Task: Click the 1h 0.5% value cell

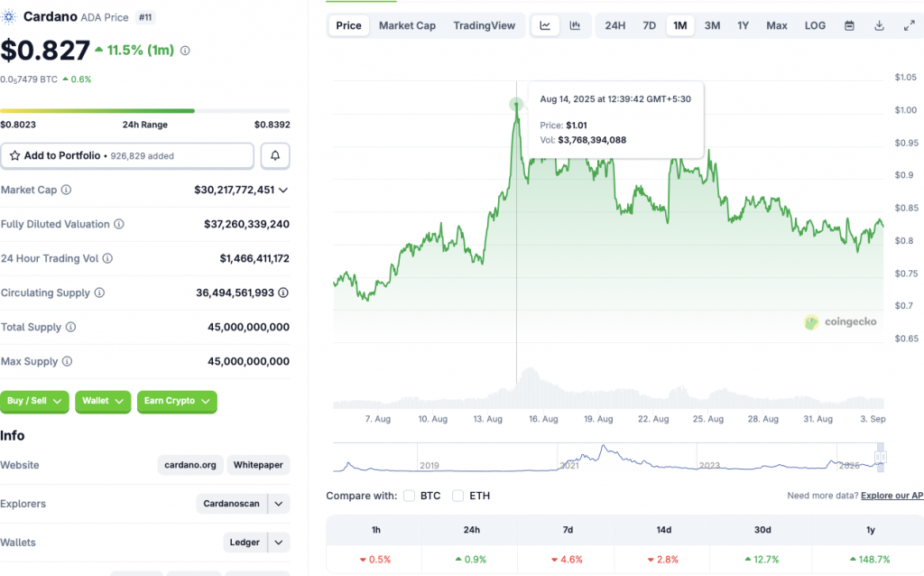Action: (374, 560)
